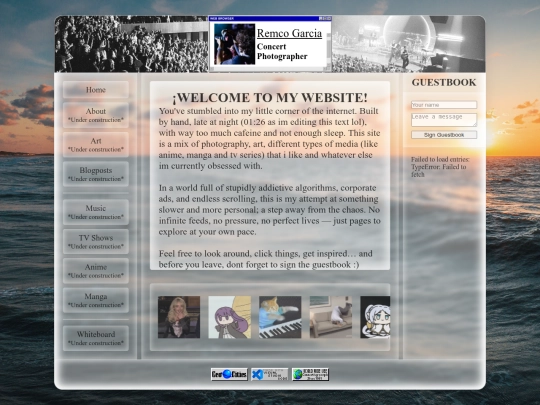Click the GeoCities badge in footer
Image resolution: width=540 pixels, height=405 pixels.
(229, 374)
